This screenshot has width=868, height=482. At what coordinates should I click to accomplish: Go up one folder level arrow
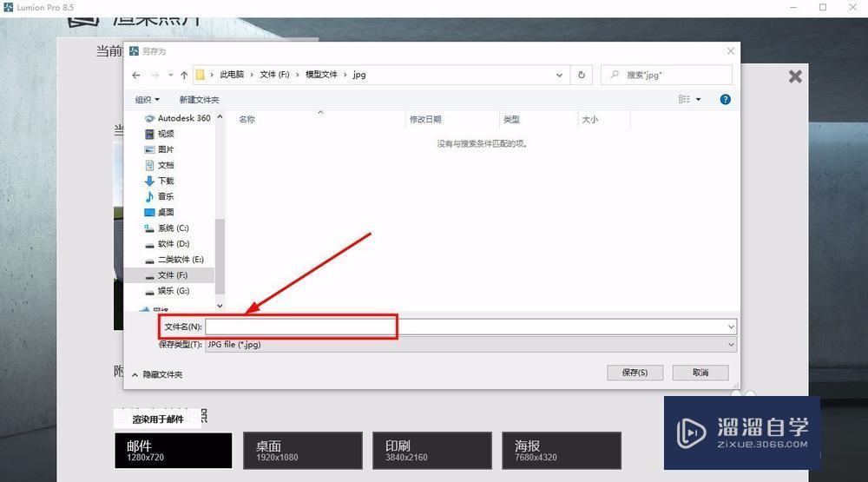[x=184, y=75]
